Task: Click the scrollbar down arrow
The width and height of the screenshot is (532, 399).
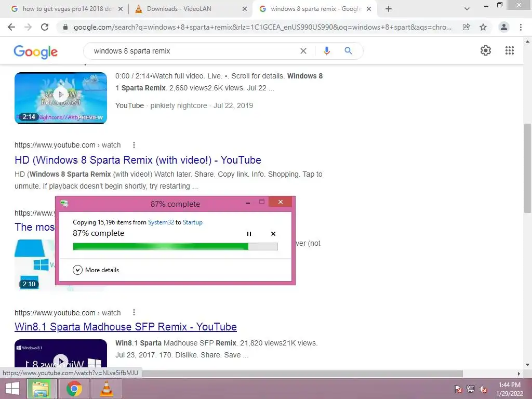Action: click(x=527, y=365)
